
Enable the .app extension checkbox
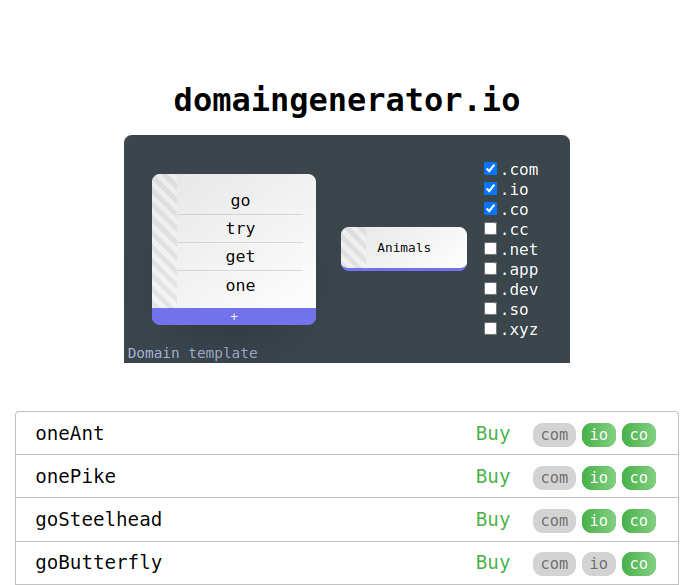(x=490, y=268)
